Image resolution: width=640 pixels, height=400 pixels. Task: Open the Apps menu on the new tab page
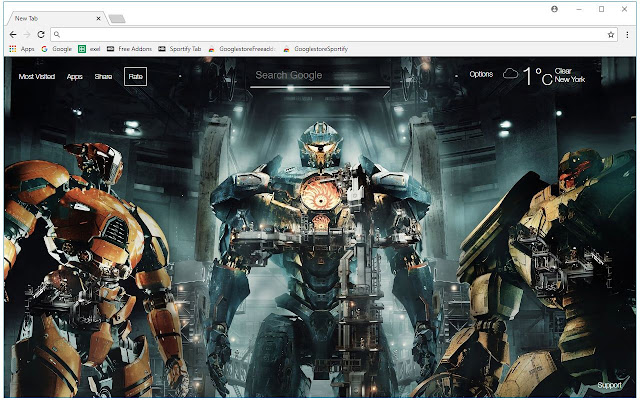coord(75,77)
